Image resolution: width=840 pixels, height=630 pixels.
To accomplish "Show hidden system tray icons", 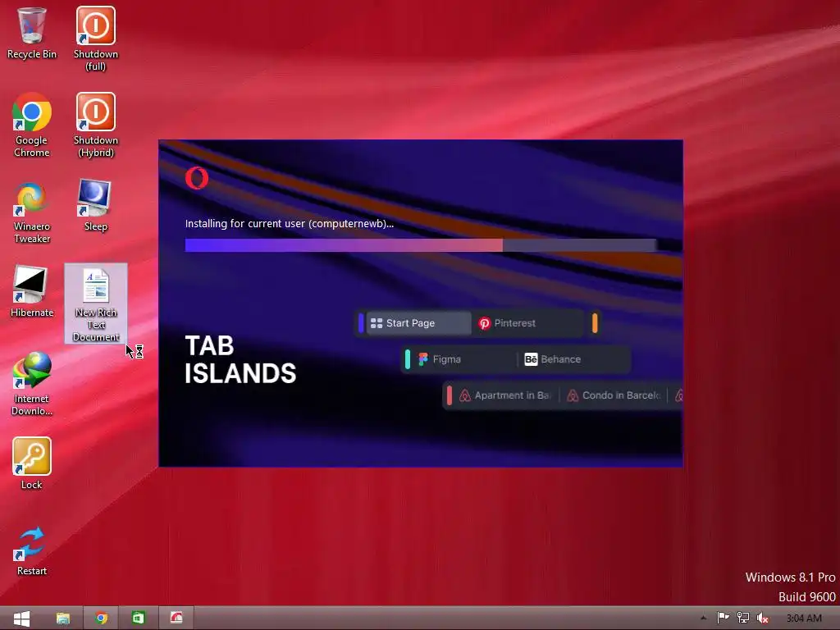I will pos(703,619).
